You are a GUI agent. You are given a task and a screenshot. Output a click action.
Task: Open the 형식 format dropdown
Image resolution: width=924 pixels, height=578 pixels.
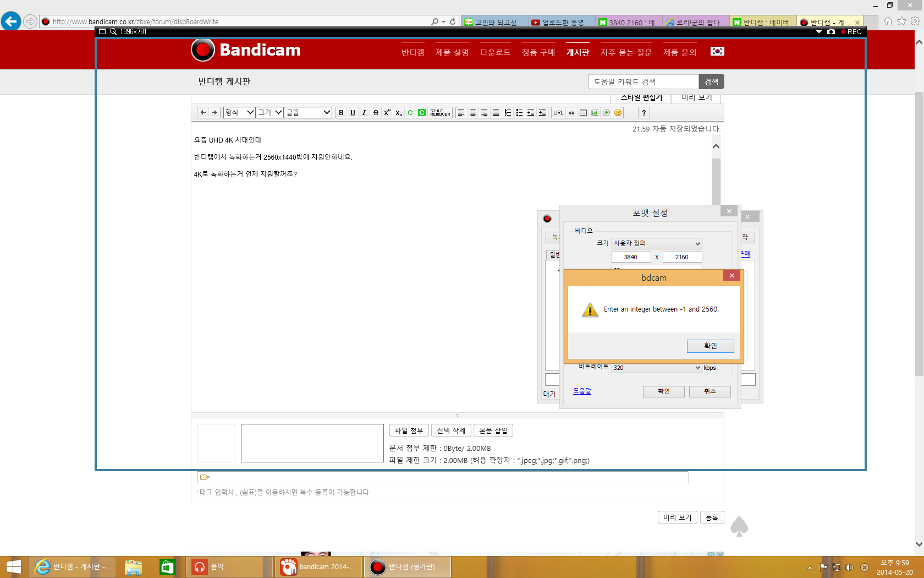[x=239, y=112]
